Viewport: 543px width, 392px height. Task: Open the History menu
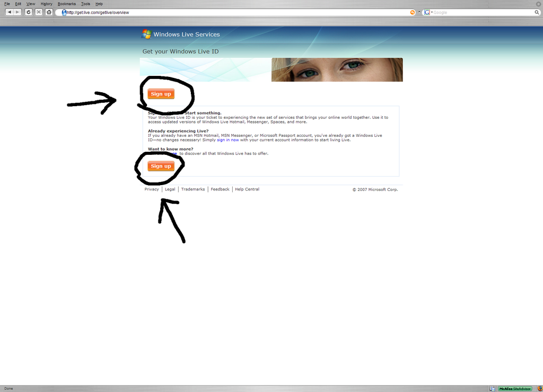pos(47,4)
